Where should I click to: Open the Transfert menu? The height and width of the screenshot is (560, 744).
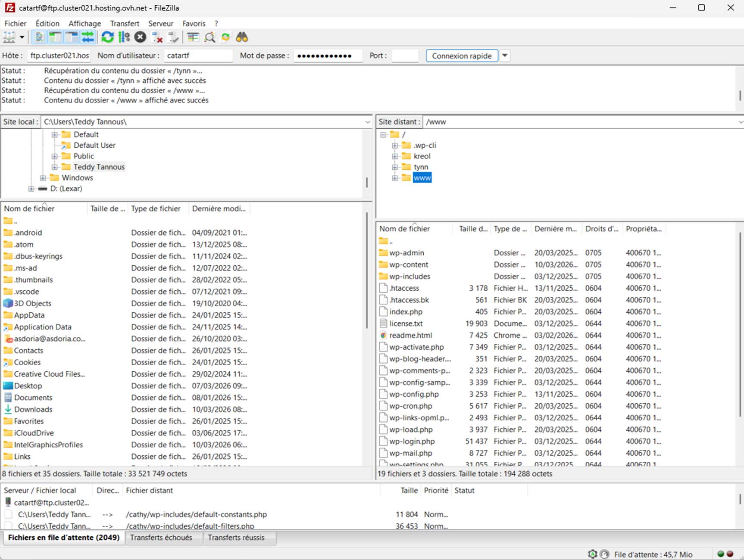[124, 24]
